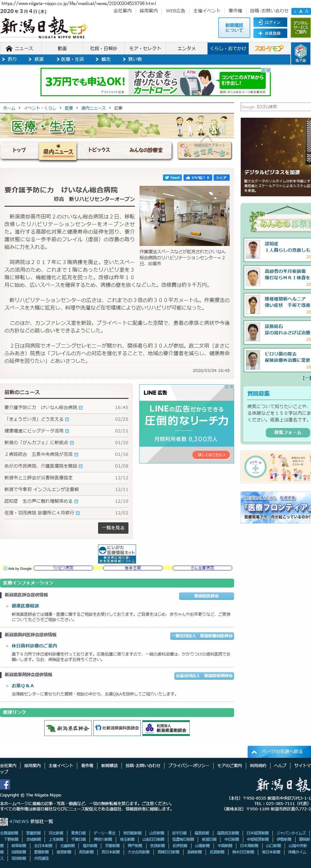Click the 一覧を見る button
This screenshot has height=868, width=311.
pos(113,528)
